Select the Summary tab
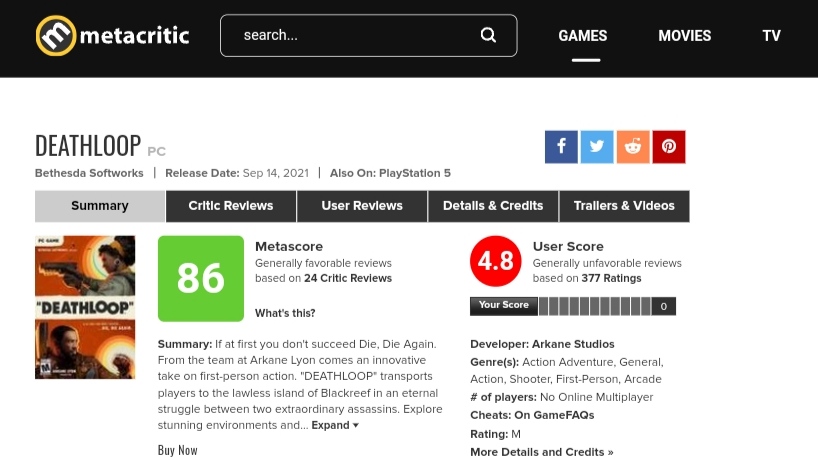This screenshot has width=818, height=460. [x=100, y=206]
